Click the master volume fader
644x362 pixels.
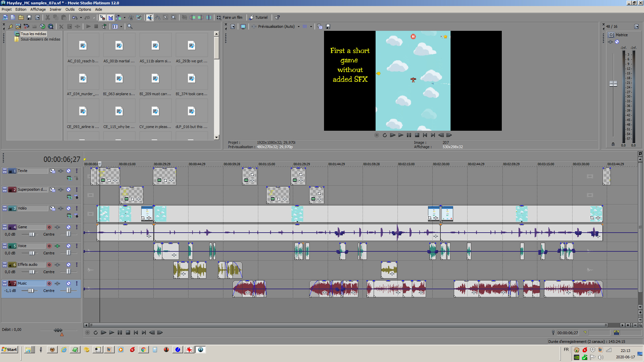tap(613, 83)
